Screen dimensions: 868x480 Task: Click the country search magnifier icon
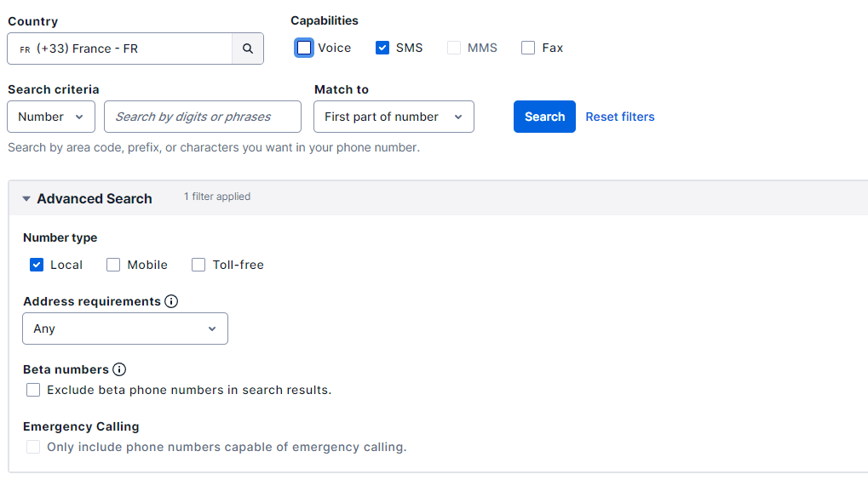click(x=247, y=49)
